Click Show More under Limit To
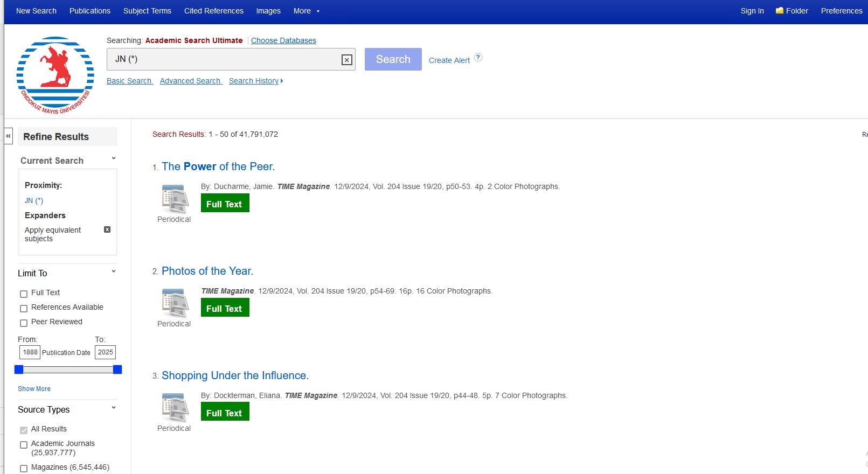Image resolution: width=868 pixels, height=474 pixels. (x=34, y=389)
